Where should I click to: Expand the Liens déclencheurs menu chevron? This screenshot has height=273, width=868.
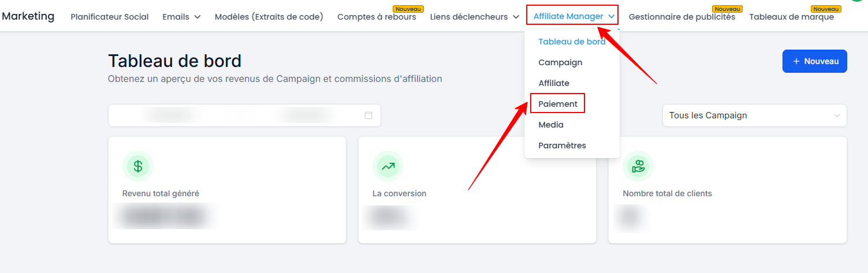[x=516, y=17]
